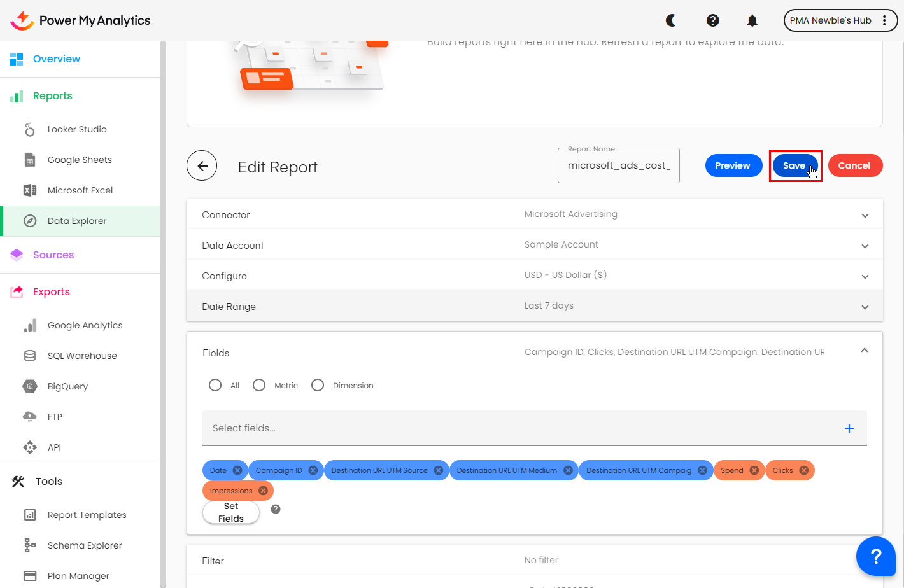This screenshot has width=904, height=588.
Task: Click Set Fields help tooltip icon
Action: (x=276, y=509)
